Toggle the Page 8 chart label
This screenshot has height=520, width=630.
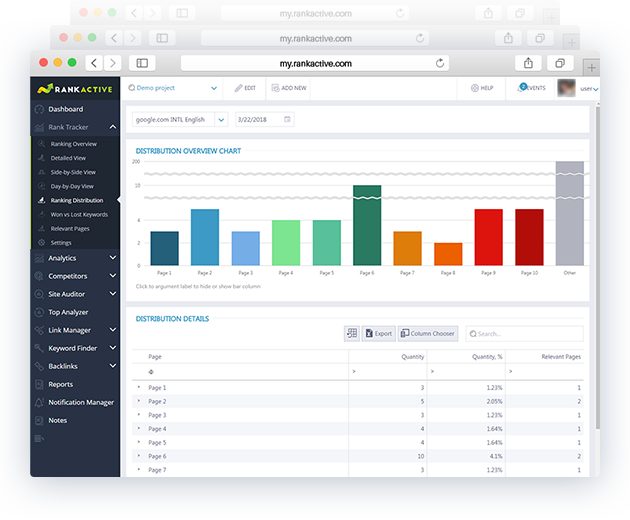tap(448, 273)
